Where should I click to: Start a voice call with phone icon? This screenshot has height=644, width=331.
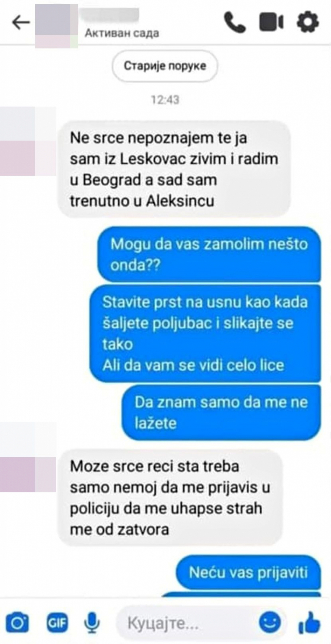(x=235, y=22)
